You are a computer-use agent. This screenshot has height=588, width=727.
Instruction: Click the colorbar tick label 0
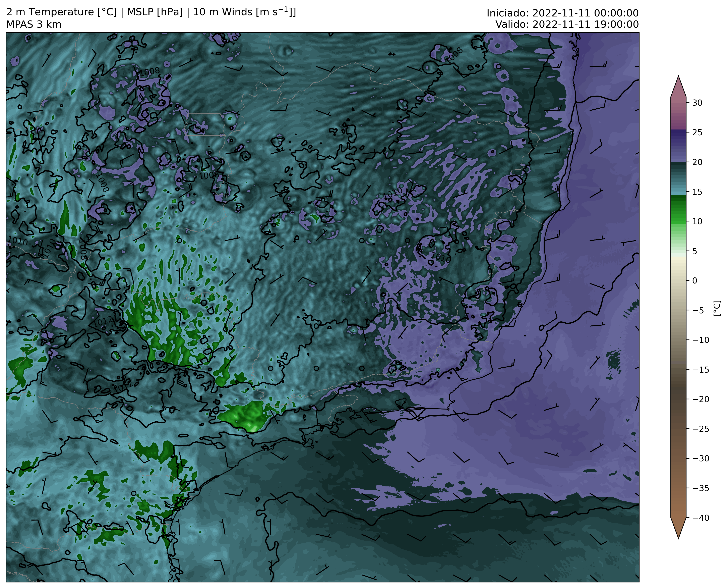pos(694,280)
